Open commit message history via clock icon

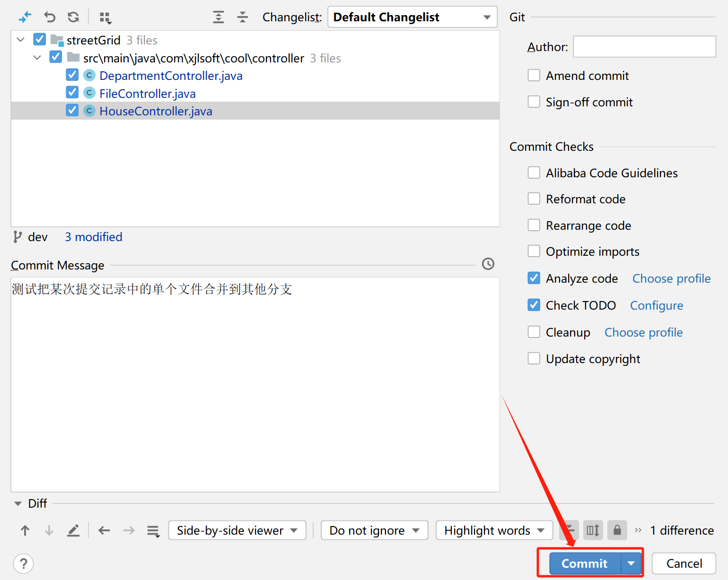488,264
